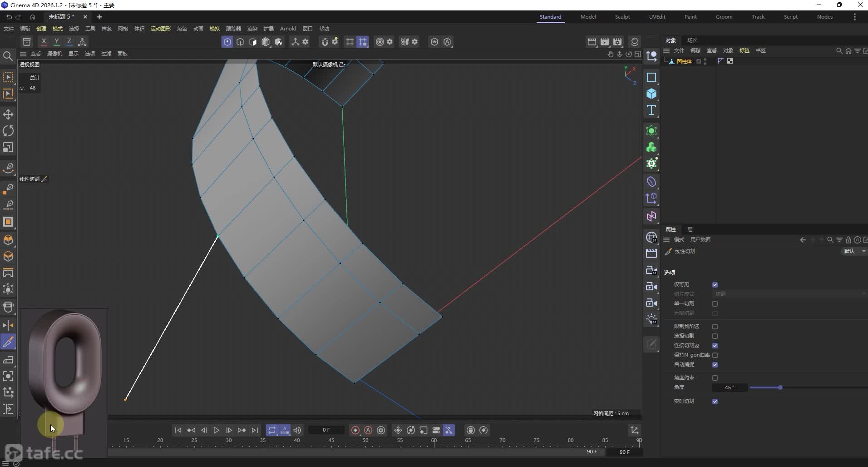This screenshot has width=868, height=467.
Task: Enable the 限制到所选 checkbox
Action: point(715,327)
